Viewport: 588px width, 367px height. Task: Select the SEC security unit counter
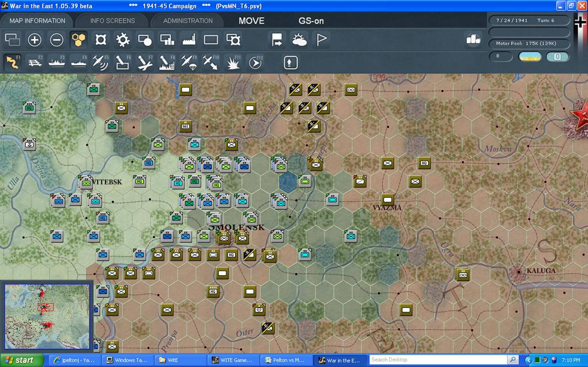(x=186, y=126)
